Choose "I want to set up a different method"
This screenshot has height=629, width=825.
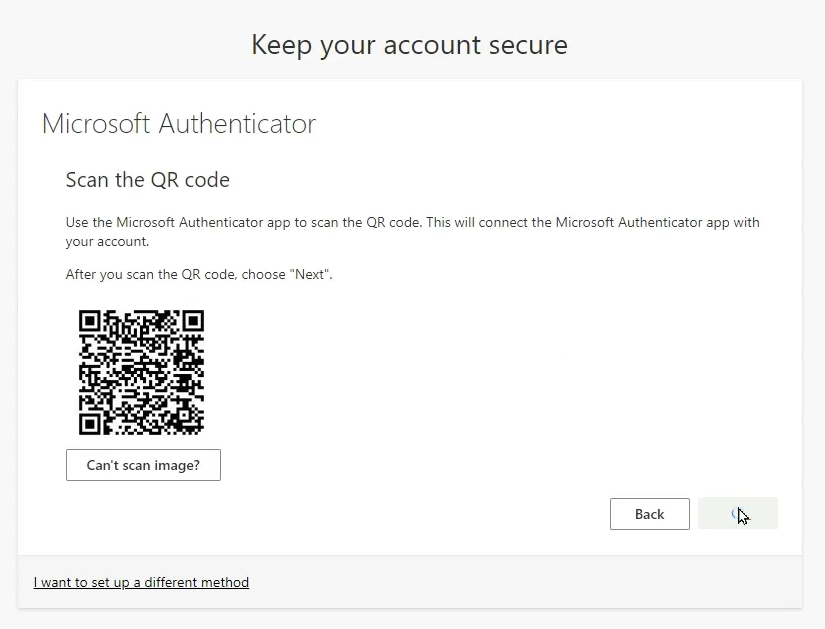(x=141, y=582)
